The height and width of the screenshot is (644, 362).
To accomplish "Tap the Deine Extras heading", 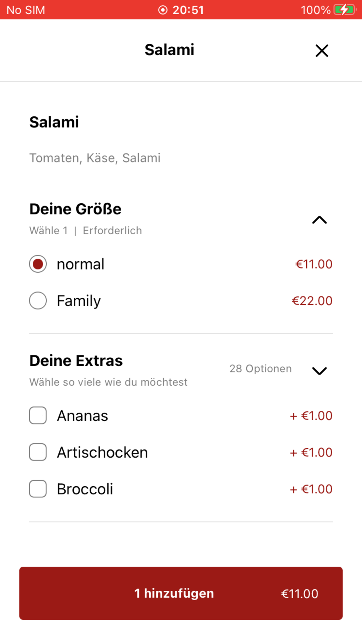I will point(76,360).
